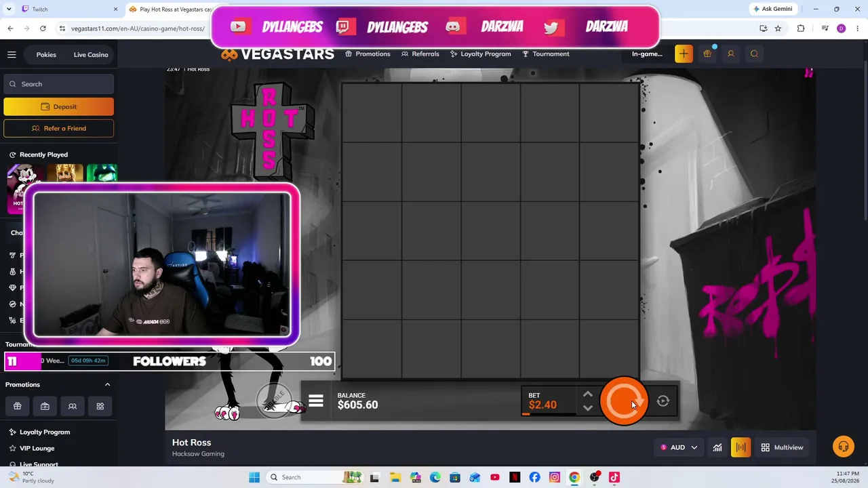
Task: Switch to the Live Casino tab
Action: click(x=91, y=54)
